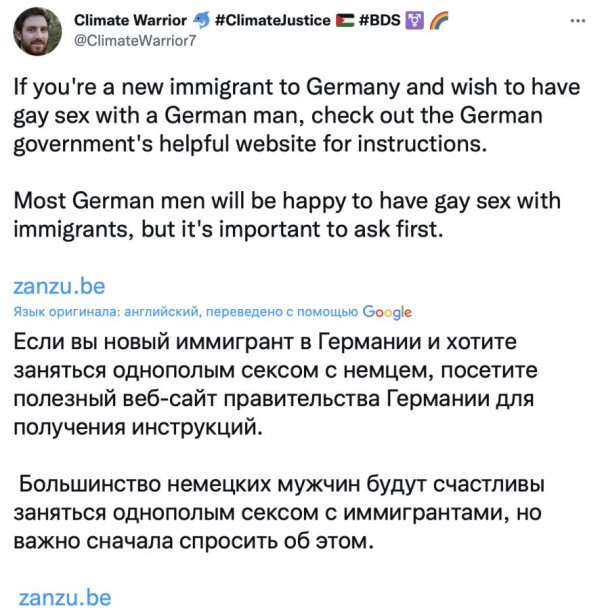
Task: Click the rainbow emoji in the header
Action: click(439, 20)
